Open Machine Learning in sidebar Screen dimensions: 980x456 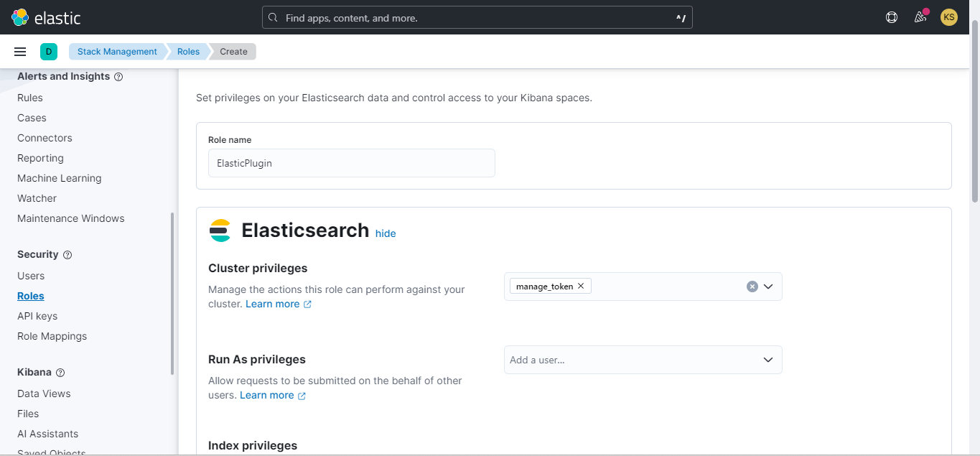click(60, 178)
